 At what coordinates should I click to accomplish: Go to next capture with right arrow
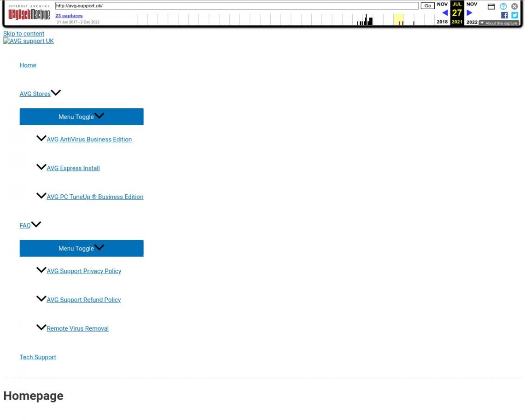click(x=469, y=13)
